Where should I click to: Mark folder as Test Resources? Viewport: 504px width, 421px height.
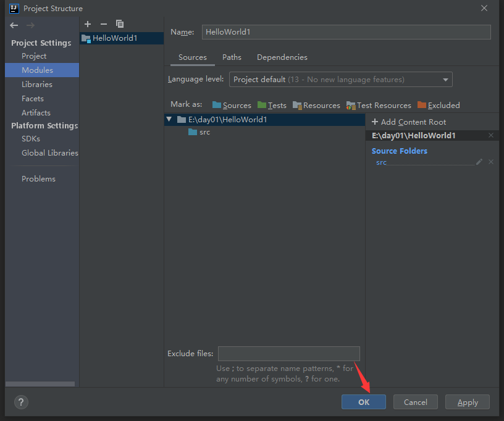coord(379,106)
